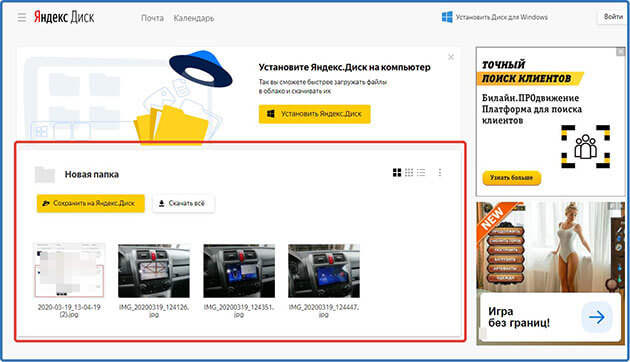Switch to large tiles view
The width and height of the screenshot is (630, 362).
coord(397,173)
